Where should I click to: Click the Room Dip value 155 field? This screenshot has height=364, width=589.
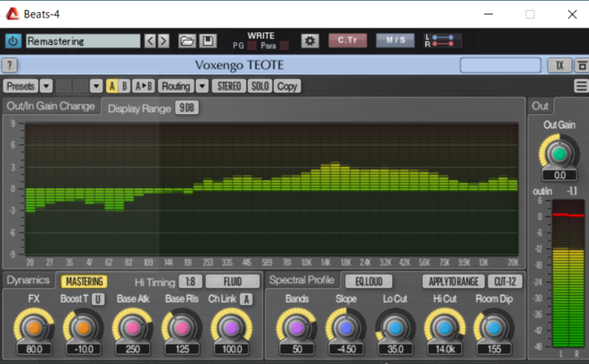point(494,349)
